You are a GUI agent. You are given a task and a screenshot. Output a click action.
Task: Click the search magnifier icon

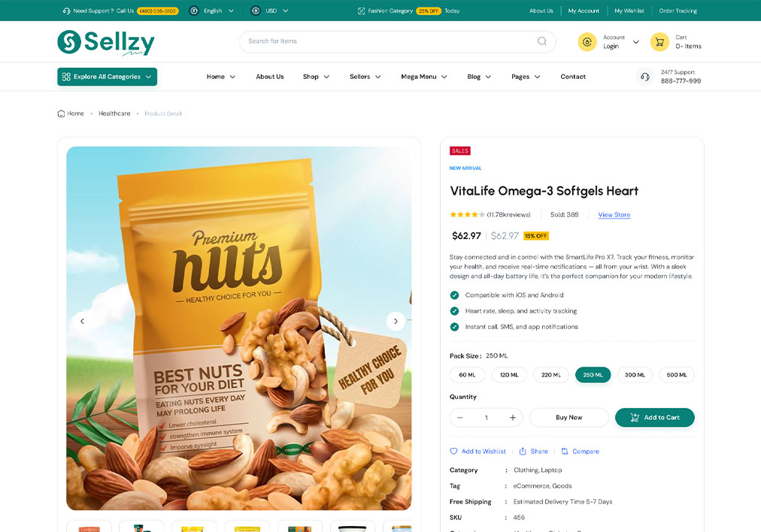click(x=541, y=41)
